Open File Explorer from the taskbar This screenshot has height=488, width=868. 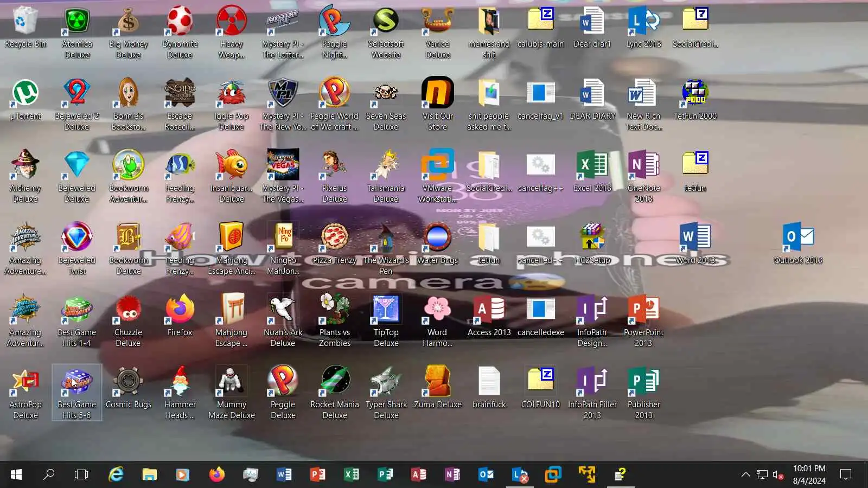click(149, 475)
